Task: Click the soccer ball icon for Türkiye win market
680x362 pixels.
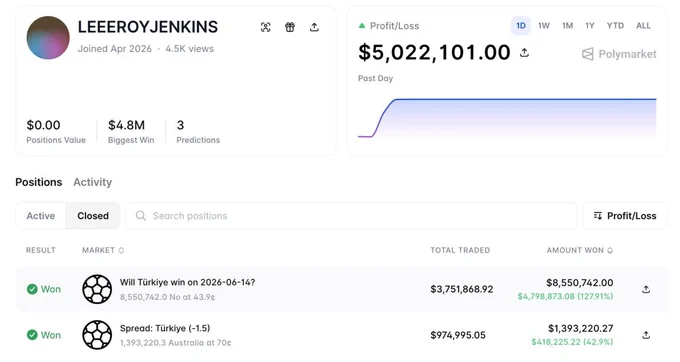Action: click(97, 289)
